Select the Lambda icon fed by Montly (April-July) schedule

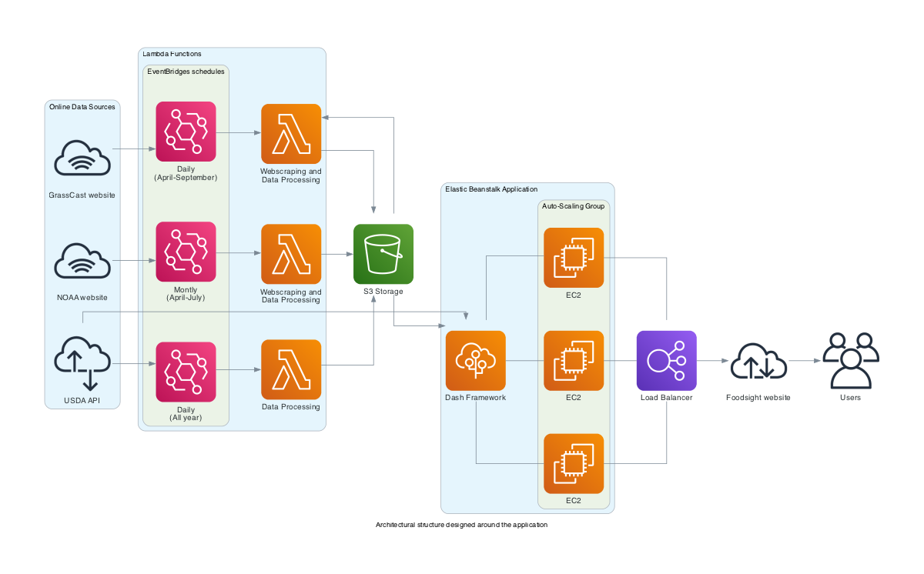pyautogui.click(x=291, y=254)
